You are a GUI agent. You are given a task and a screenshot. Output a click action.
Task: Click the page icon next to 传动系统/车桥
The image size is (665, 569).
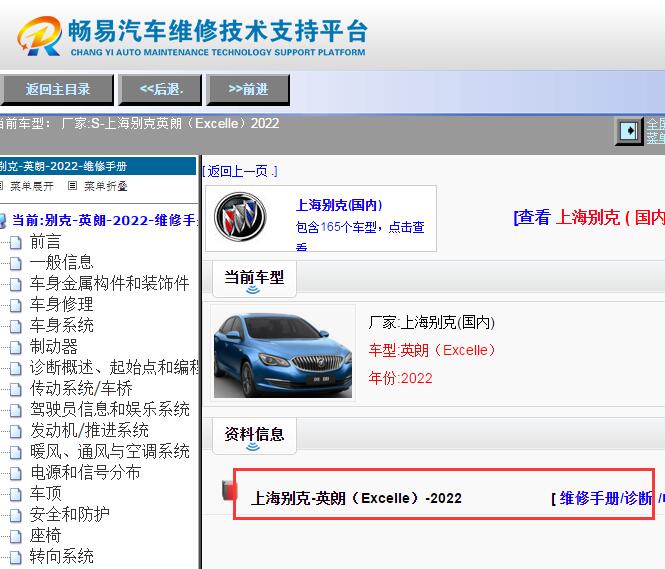tap(16, 390)
